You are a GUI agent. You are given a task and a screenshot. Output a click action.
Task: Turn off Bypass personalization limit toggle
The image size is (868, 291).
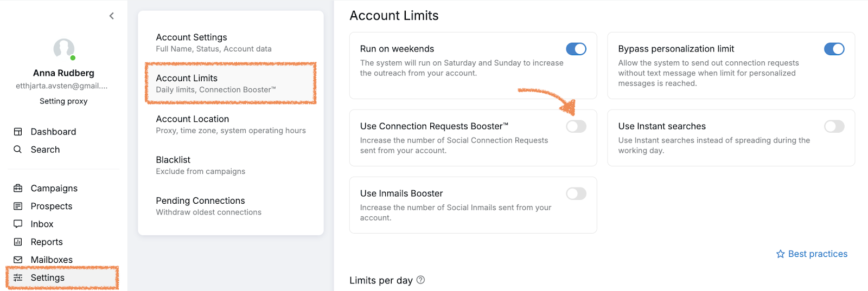(x=834, y=49)
